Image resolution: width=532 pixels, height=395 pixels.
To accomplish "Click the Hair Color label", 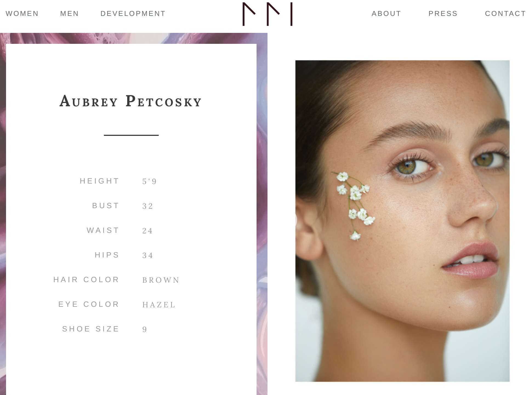I will (86, 280).
